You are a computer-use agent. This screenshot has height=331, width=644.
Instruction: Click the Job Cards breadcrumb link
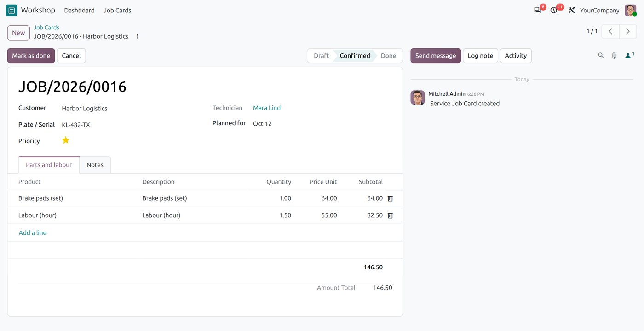[46, 28]
